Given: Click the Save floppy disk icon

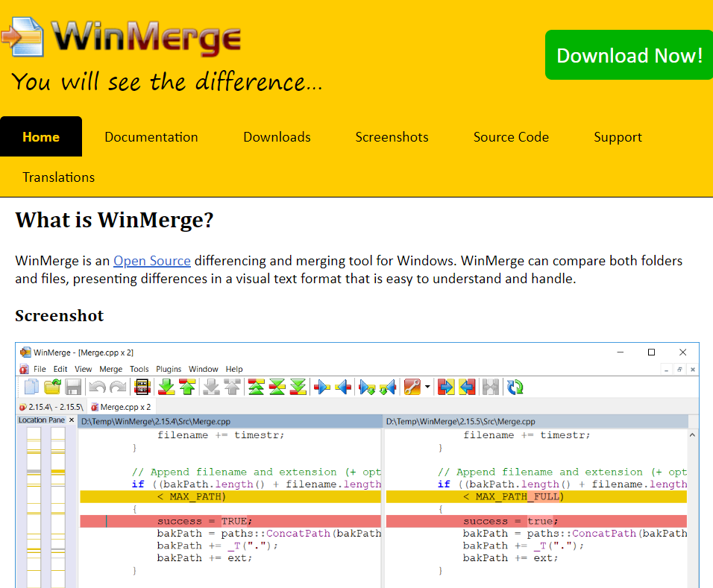Looking at the screenshot, I should [73, 387].
